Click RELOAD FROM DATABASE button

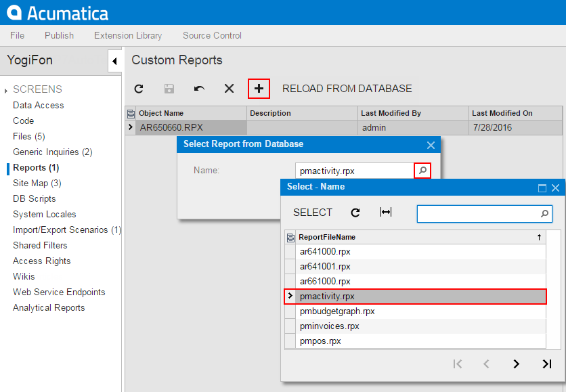coord(347,89)
